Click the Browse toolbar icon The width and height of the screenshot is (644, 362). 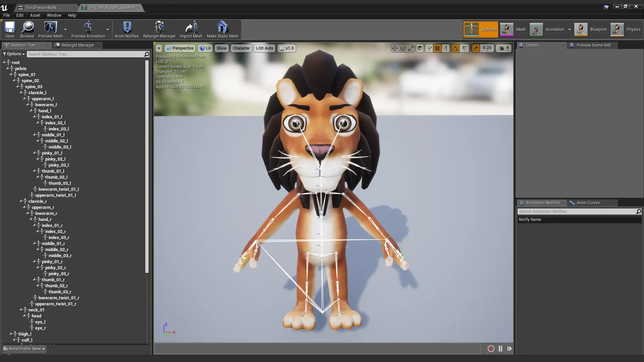[x=27, y=29]
